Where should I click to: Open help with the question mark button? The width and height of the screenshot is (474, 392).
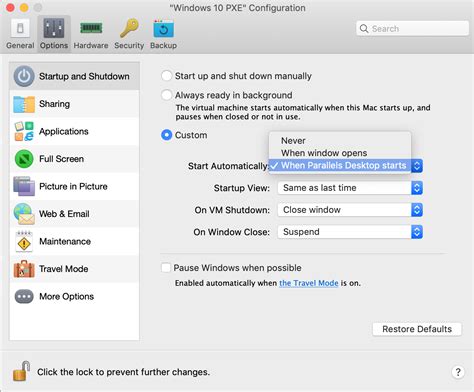point(458,372)
